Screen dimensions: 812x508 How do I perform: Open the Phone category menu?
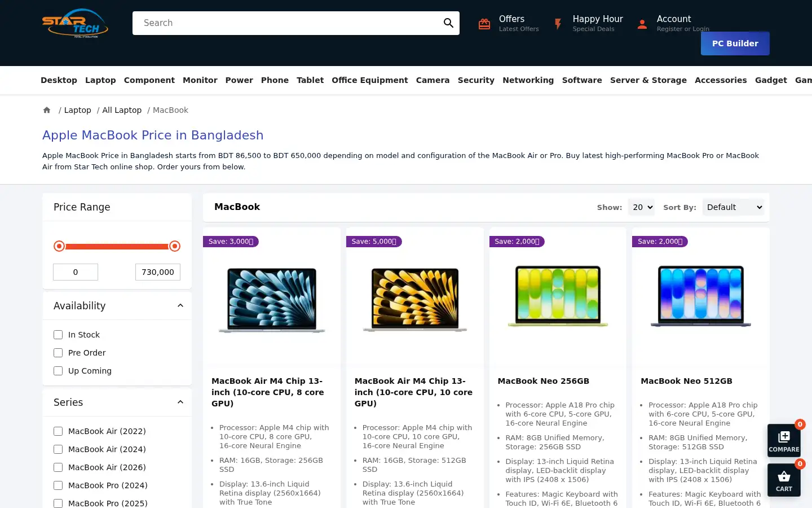tap(275, 80)
